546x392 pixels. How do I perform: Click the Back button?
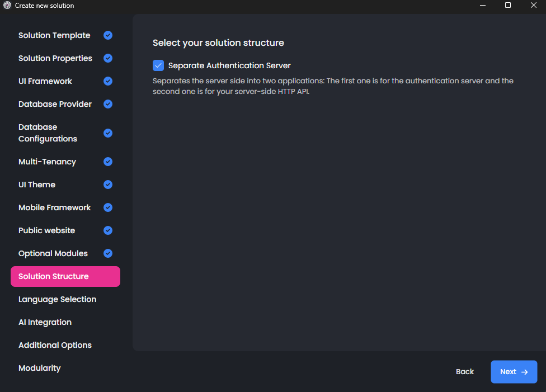pyautogui.click(x=464, y=372)
